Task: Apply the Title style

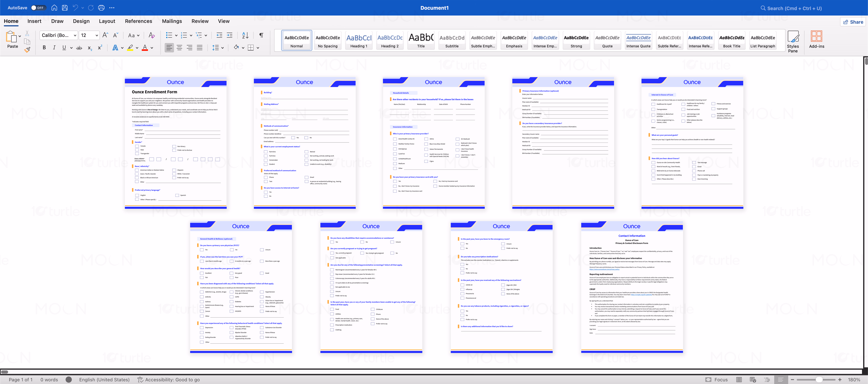Action: [421, 40]
